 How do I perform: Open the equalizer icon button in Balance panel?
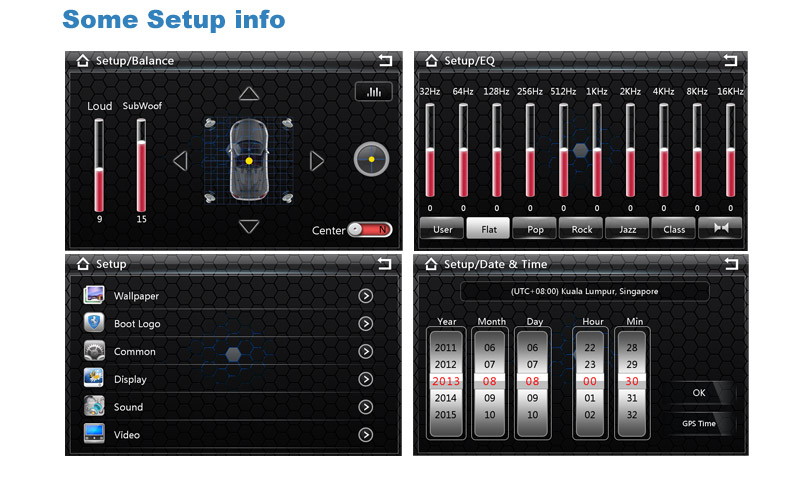click(373, 92)
